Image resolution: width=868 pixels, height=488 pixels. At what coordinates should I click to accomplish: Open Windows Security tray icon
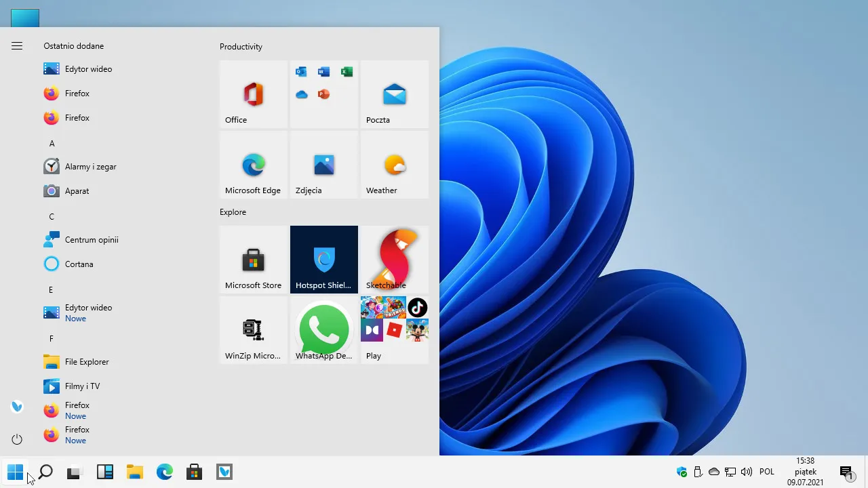[x=682, y=472]
